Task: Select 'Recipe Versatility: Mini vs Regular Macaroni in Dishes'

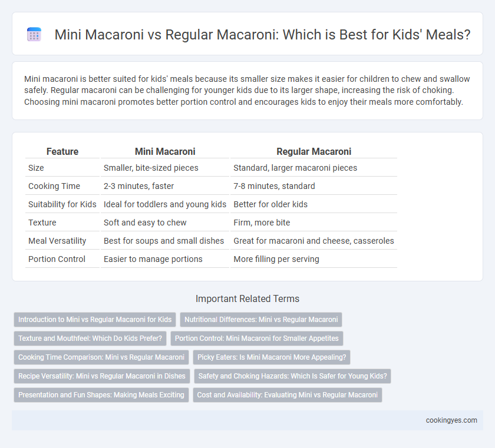Action: pyautogui.click(x=101, y=376)
